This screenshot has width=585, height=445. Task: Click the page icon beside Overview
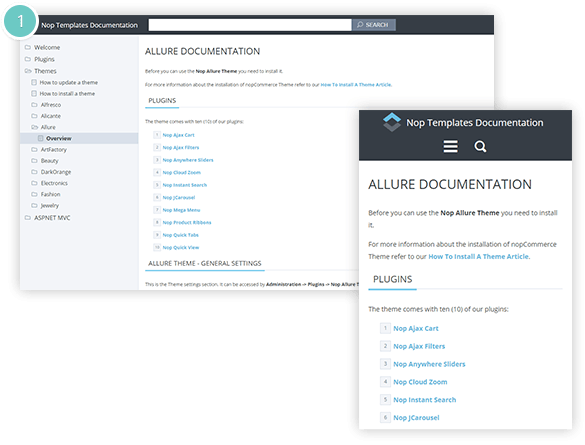[41, 138]
